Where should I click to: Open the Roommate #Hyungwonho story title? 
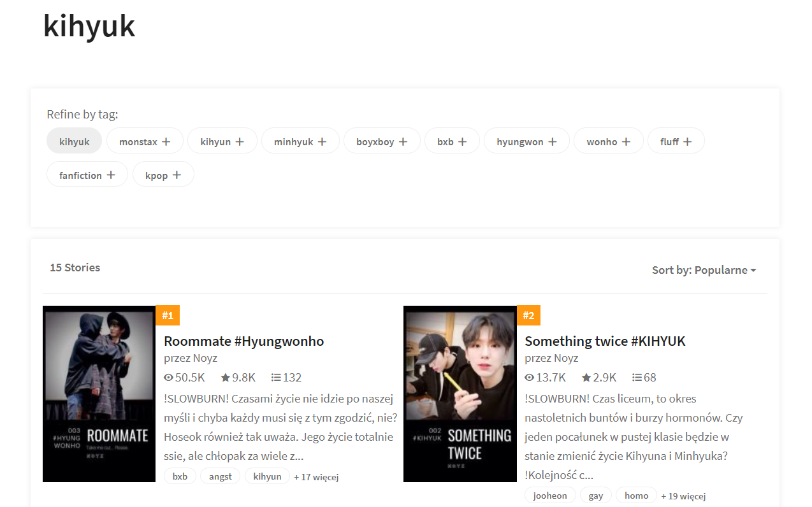243,341
